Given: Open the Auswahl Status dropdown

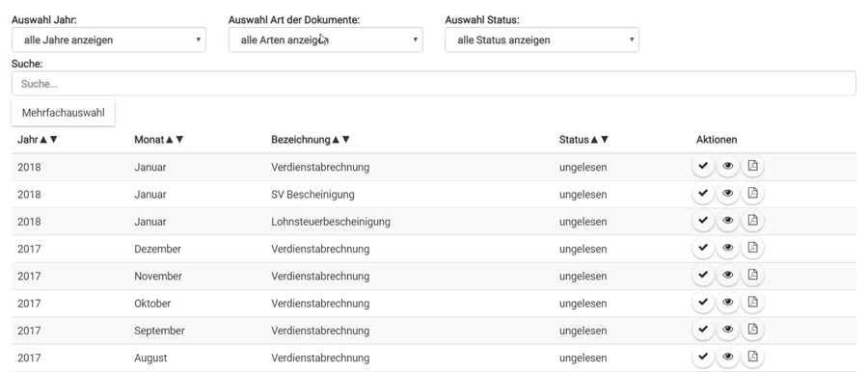Looking at the screenshot, I should 542,40.
